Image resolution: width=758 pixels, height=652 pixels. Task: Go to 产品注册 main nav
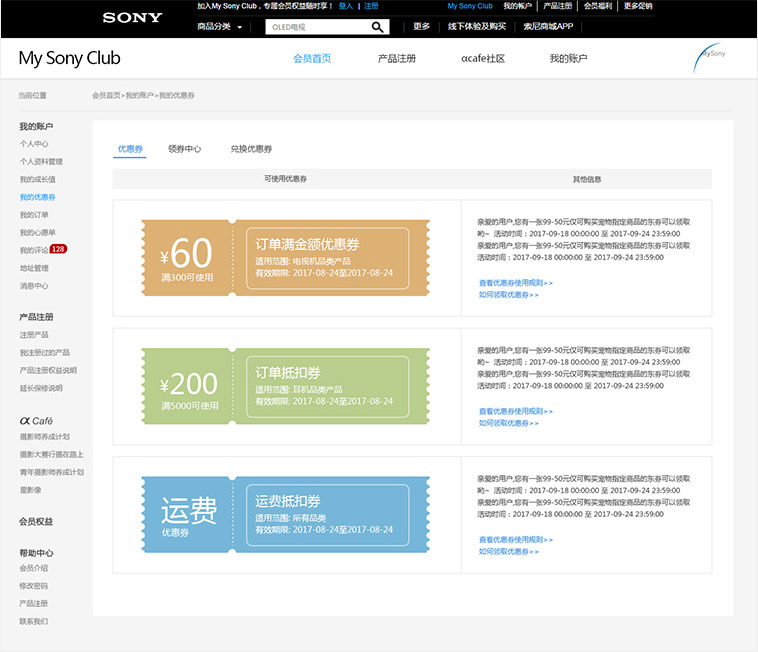click(396, 58)
